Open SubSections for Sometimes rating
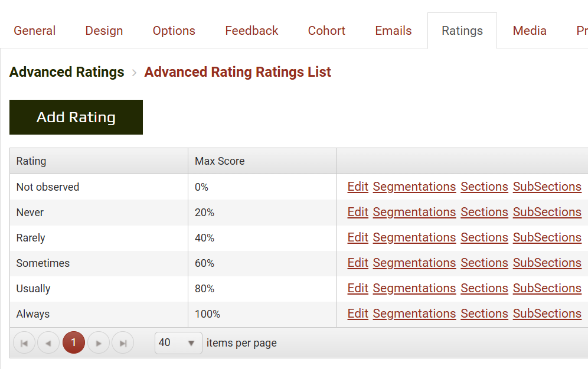The image size is (588, 369). pyautogui.click(x=547, y=263)
